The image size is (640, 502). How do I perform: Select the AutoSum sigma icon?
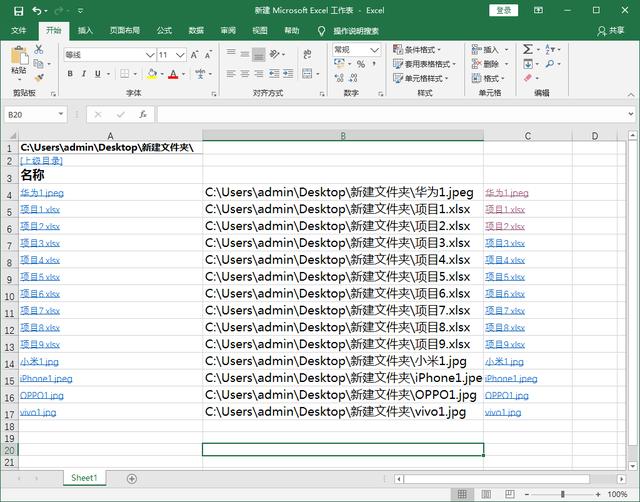528,49
